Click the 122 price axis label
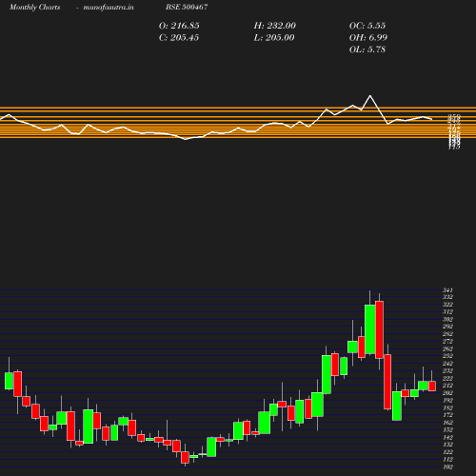Image resolution: width=476 pixels, height=476 pixels. click(x=447, y=452)
